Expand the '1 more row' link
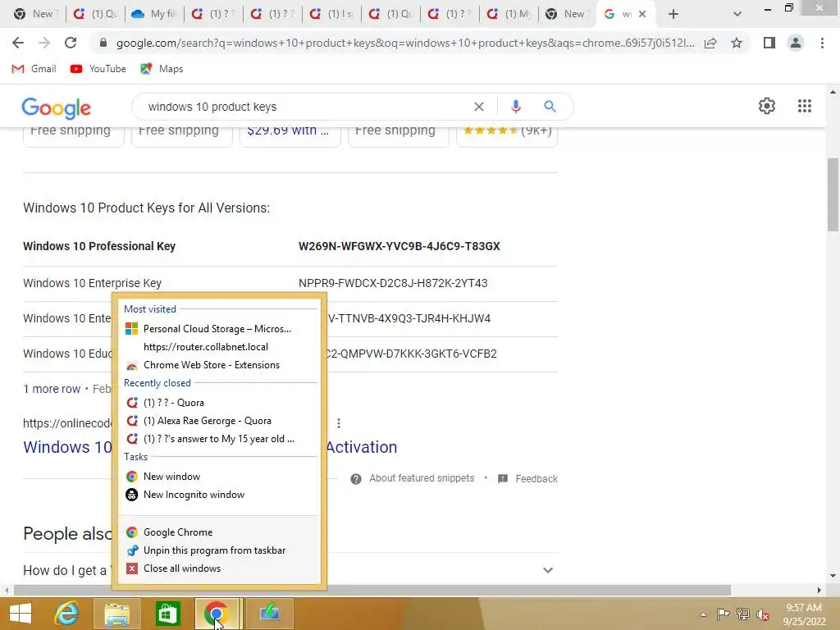Viewport: 840px width, 630px height. pyautogui.click(x=52, y=389)
